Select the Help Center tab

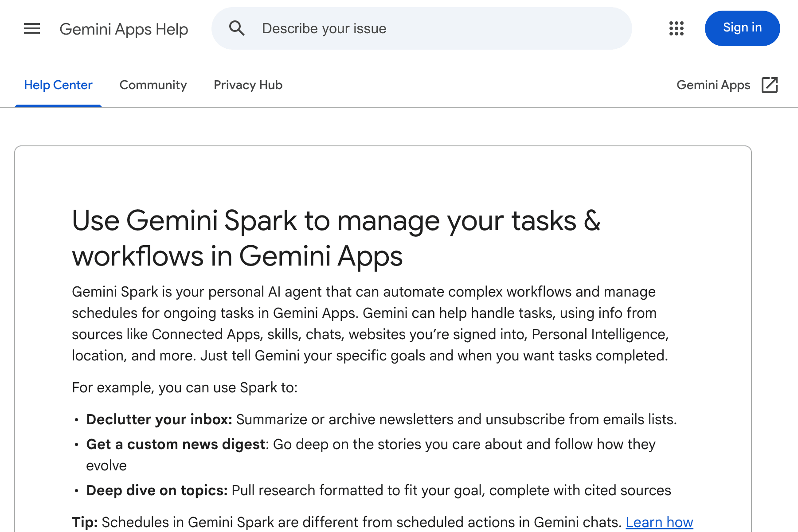58,85
